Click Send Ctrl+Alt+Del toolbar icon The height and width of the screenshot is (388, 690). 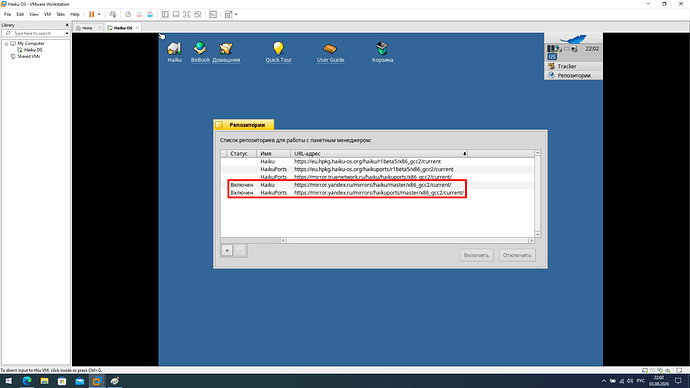point(113,15)
